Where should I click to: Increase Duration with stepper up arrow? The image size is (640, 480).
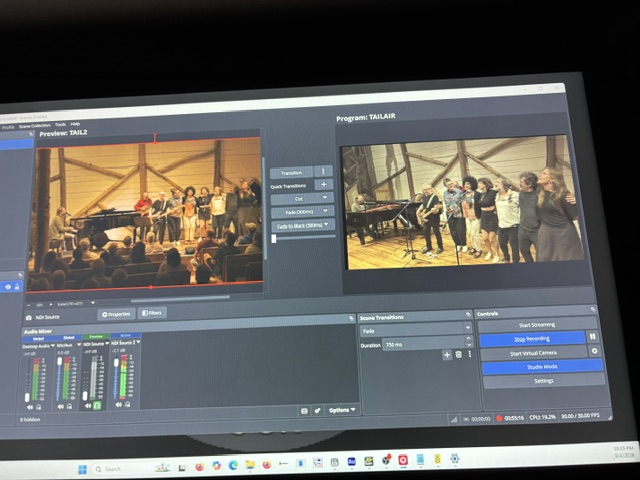coord(468,339)
